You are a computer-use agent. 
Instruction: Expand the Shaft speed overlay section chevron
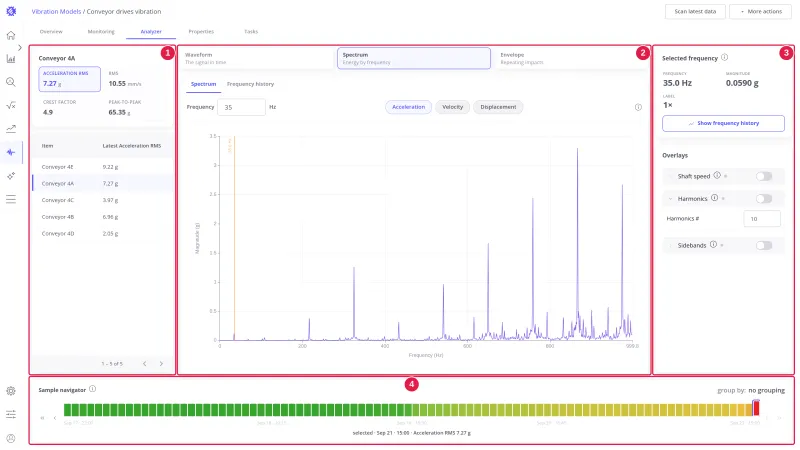tap(670, 176)
